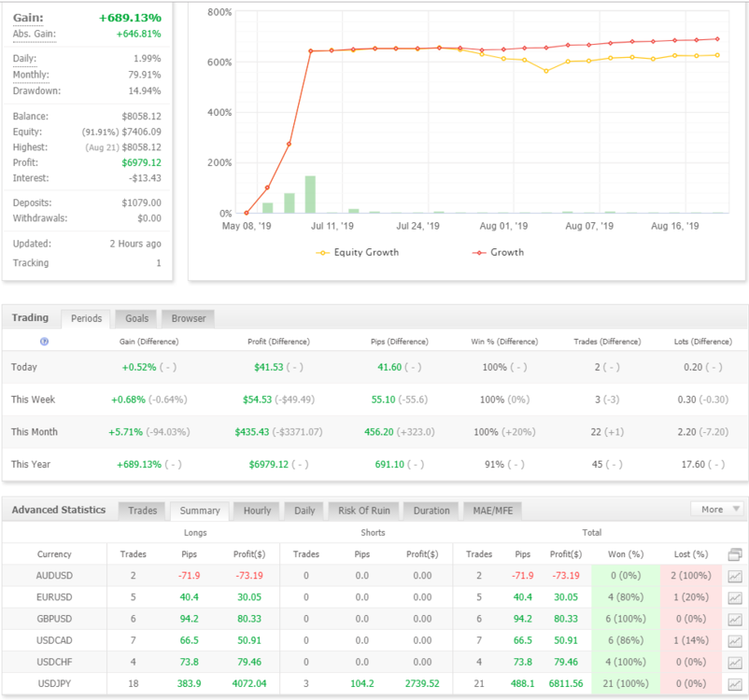749x700 pixels.
Task: Select the +689.13% gain value at the top
Action: (x=130, y=18)
